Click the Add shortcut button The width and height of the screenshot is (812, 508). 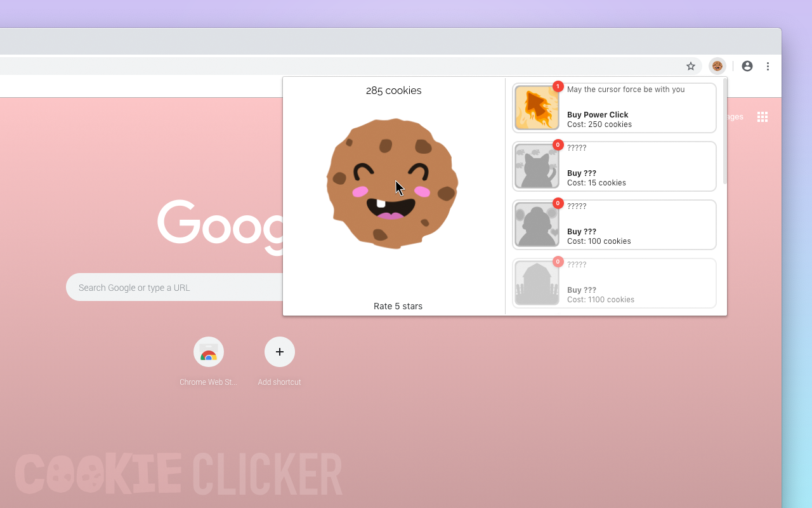[279, 352]
